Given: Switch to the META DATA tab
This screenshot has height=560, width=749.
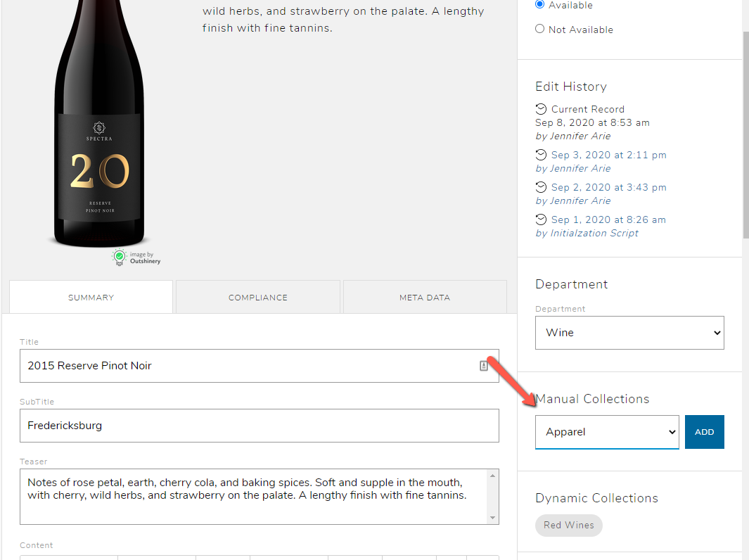Looking at the screenshot, I should click(x=425, y=297).
